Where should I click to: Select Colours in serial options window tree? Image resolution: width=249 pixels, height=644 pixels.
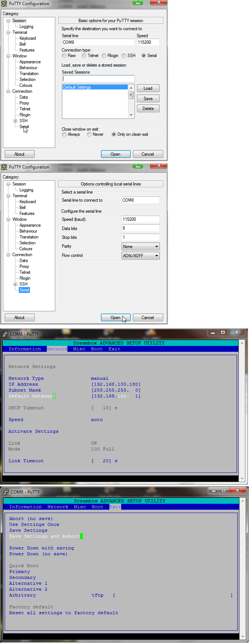click(26, 249)
